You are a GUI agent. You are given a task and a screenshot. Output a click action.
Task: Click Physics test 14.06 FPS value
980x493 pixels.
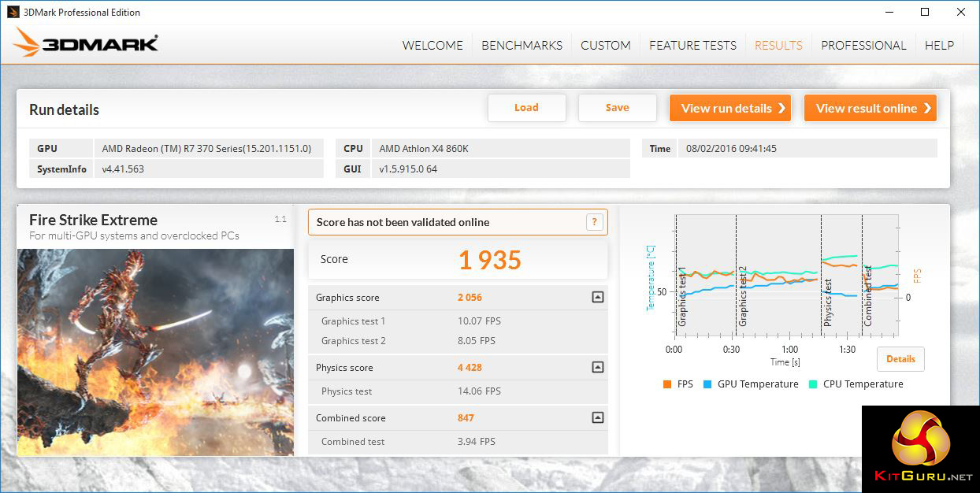click(x=479, y=391)
